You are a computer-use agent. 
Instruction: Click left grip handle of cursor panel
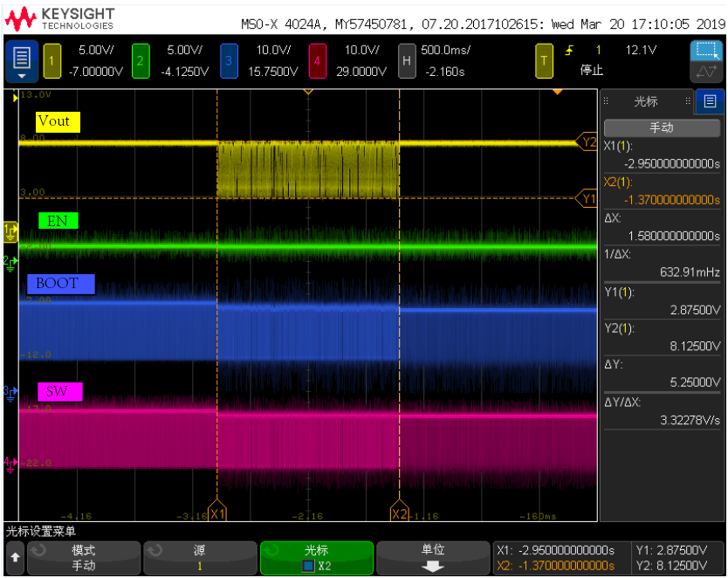[x=606, y=101]
